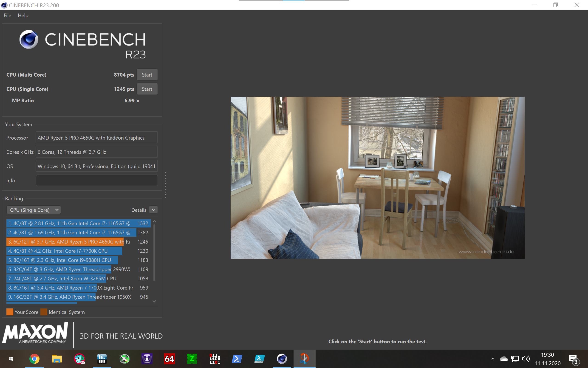
Task: Open the blue bar-chart monitoring app in taskbar
Action: (102, 359)
